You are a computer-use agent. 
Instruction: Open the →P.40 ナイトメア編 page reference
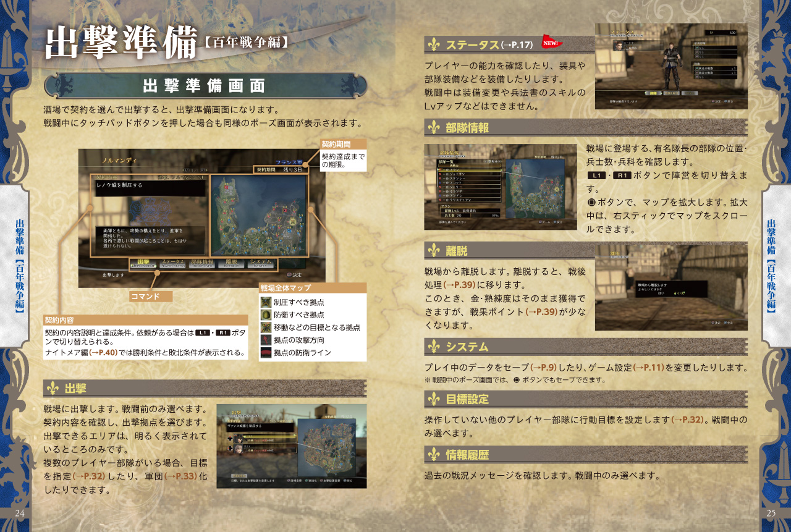pos(103,353)
